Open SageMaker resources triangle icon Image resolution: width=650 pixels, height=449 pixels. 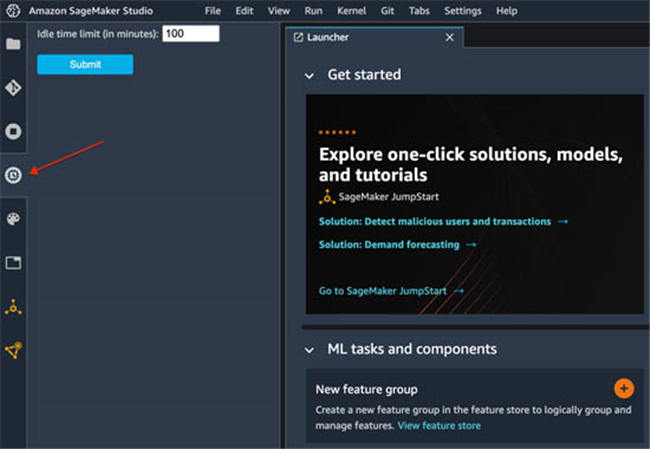pos(13,350)
